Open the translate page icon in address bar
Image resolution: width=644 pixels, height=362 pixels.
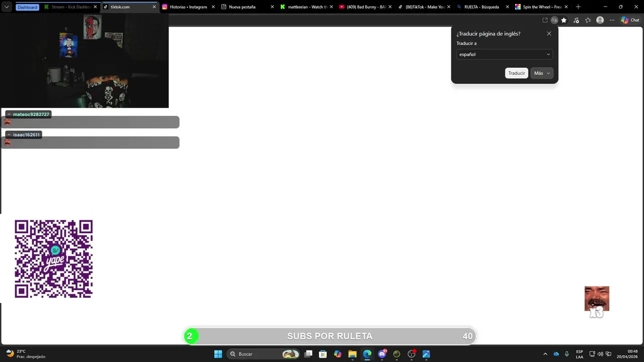tap(554, 20)
